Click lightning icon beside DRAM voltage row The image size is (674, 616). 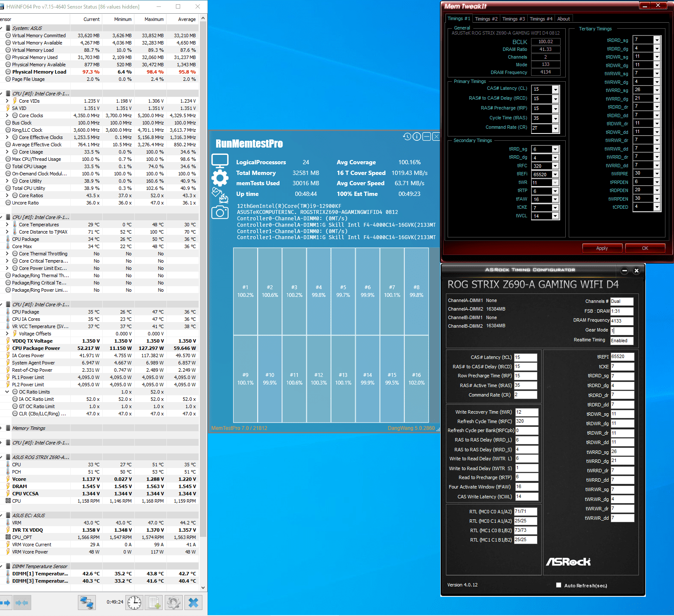point(8,486)
